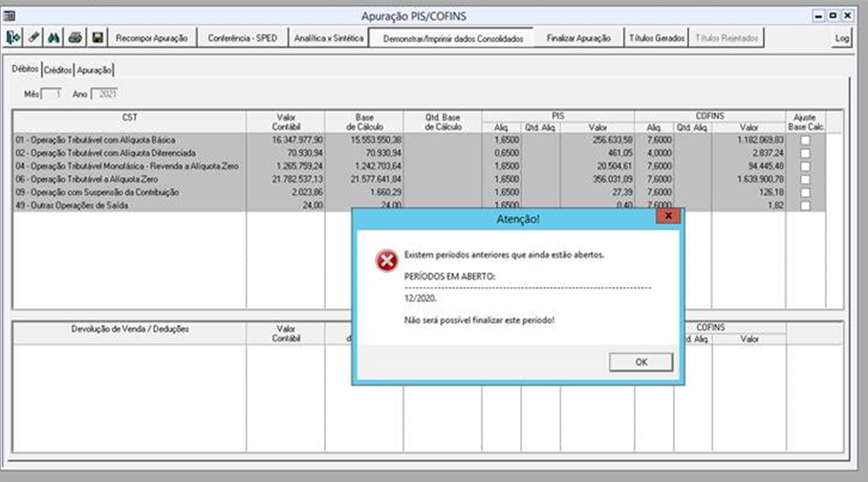The image size is (868, 482).
Task: Switch to the Apuração tab
Action: click(x=94, y=70)
